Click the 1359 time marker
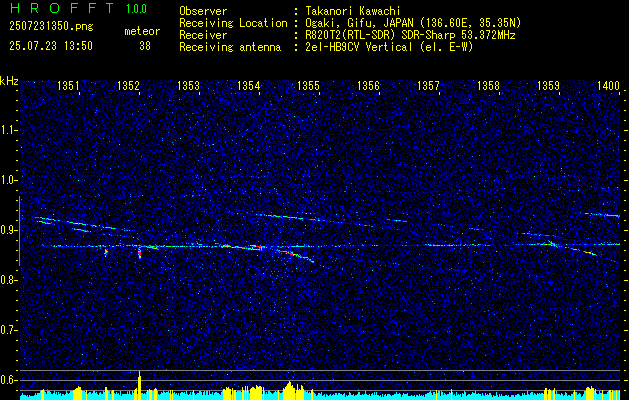Screen dimensions: 629x400 (x=548, y=85)
